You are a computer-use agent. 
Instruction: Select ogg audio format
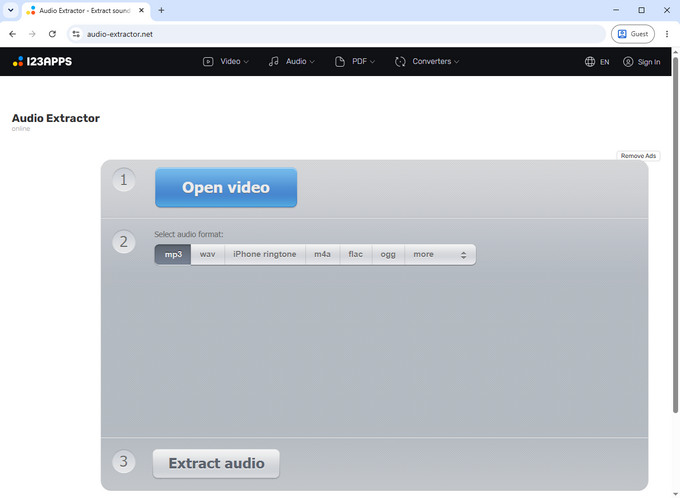click(x=388, y=254)
